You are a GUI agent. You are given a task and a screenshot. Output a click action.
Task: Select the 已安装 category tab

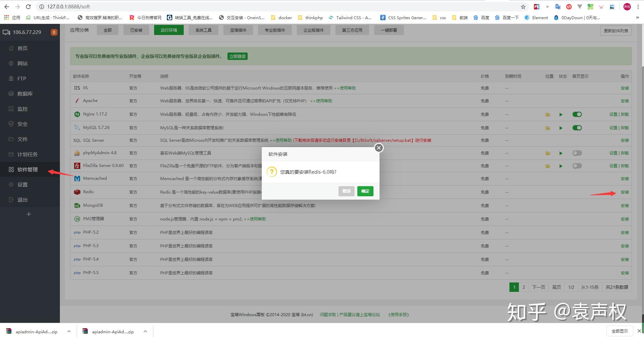[x=136, y=30]
